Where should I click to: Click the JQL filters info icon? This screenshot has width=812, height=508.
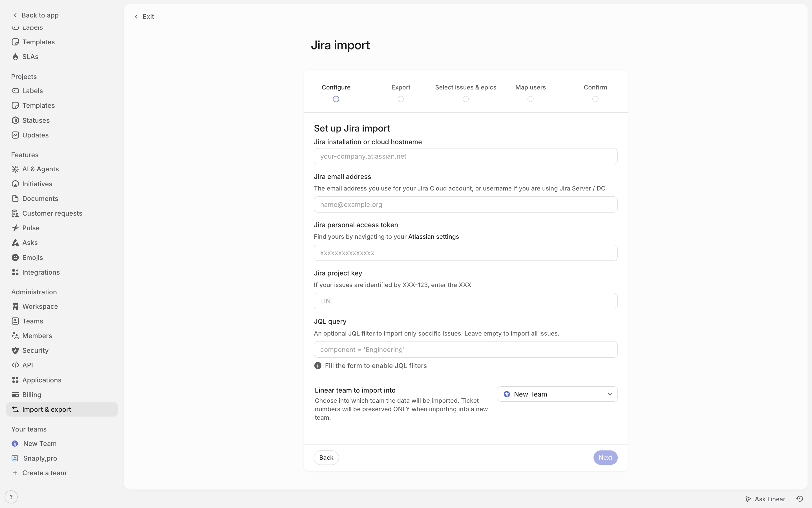point(318,365)
